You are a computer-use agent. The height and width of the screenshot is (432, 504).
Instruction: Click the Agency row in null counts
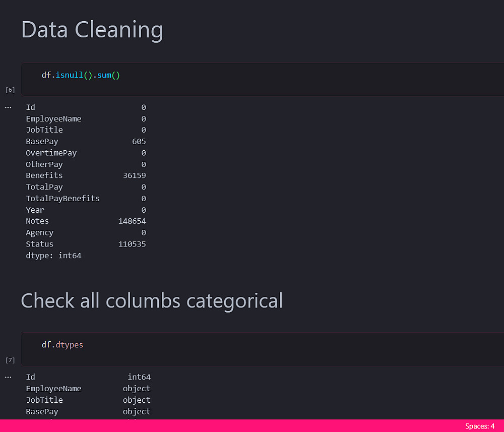pyautogui.click(x=39, y=233)
